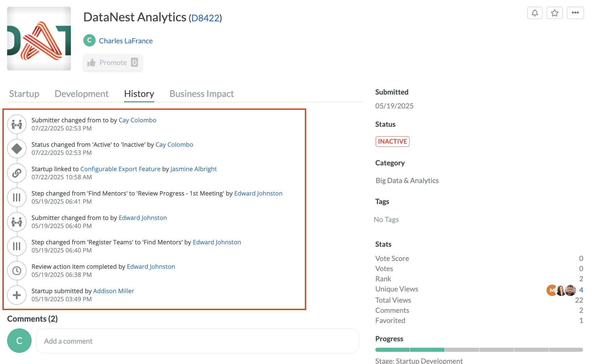Viewport: 592px width, 364px height.
Task: Select the History tab
Action: tap(139, 94)
